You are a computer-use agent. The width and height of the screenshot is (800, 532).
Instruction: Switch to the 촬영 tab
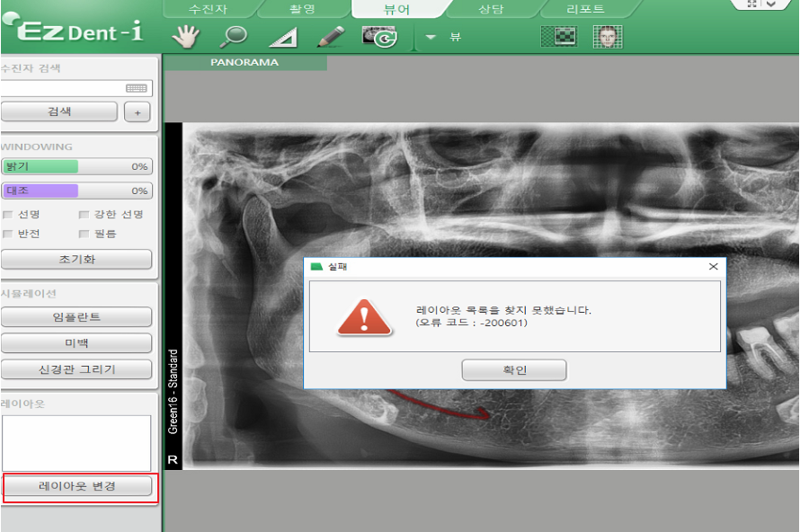pos(303,9)
